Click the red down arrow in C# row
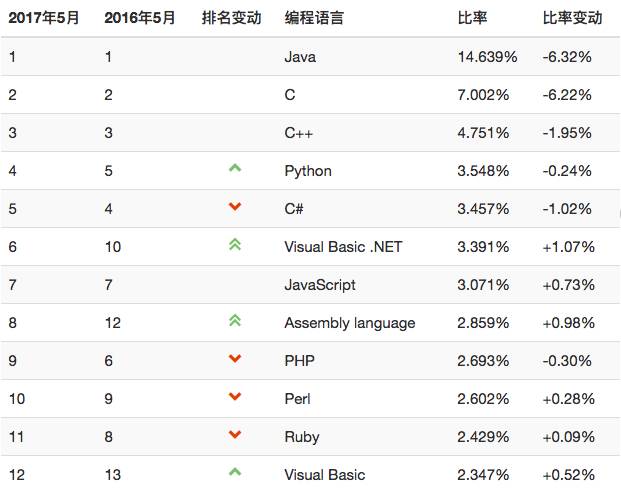Image resolution: width=621 pixels, height=491 pixels. 235,207
